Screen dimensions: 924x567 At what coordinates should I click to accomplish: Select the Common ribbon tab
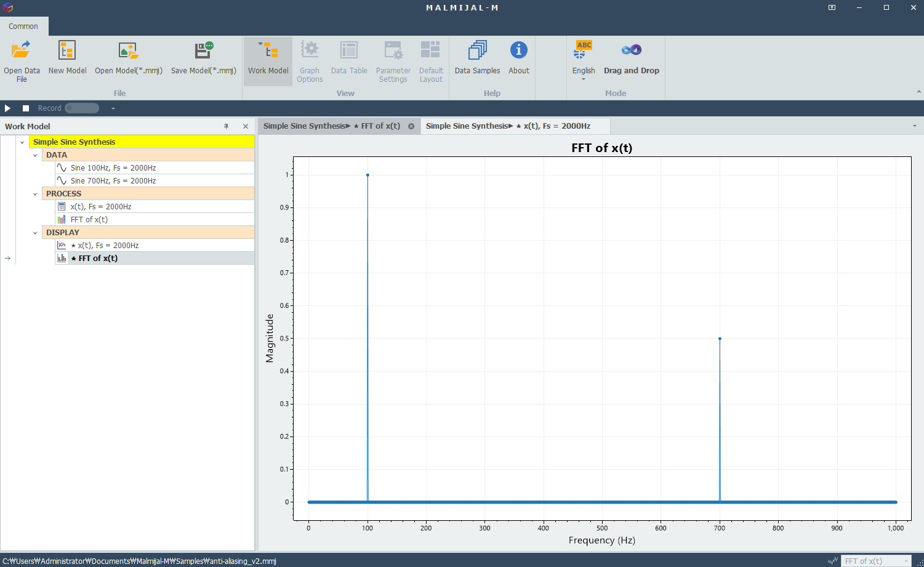pos(23,26)
